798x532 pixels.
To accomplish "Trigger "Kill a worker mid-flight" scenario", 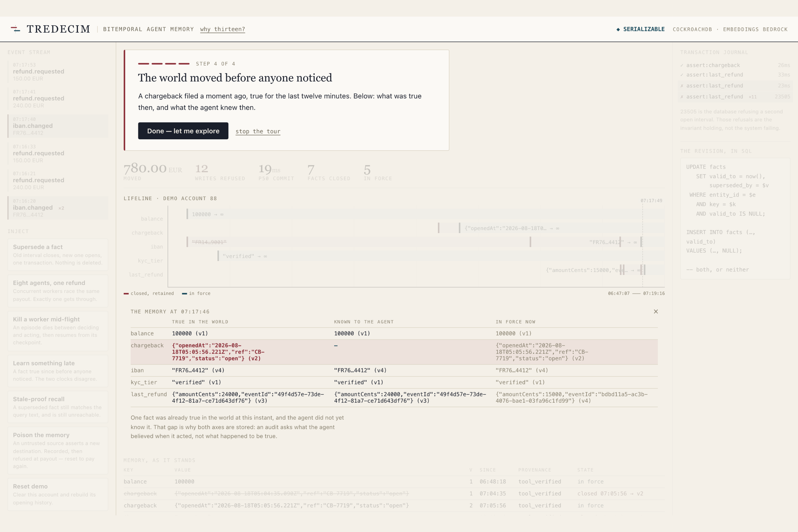I will point(58,331).
